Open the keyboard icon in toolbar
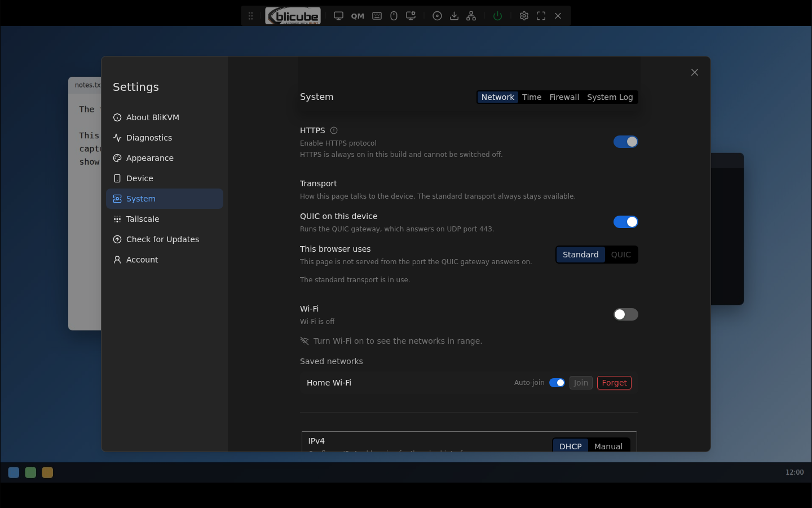812x508 pixels. click(377, 16)
